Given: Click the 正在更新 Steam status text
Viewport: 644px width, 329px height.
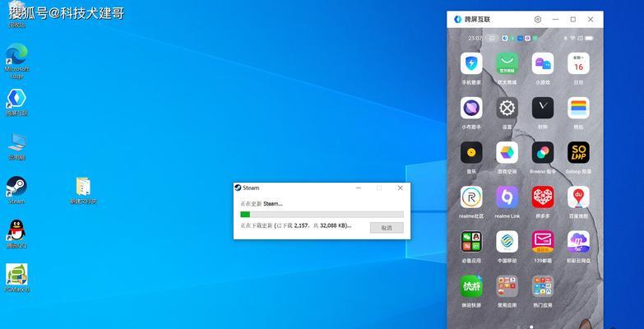Looking at the screenshot, I should [262, 203].
